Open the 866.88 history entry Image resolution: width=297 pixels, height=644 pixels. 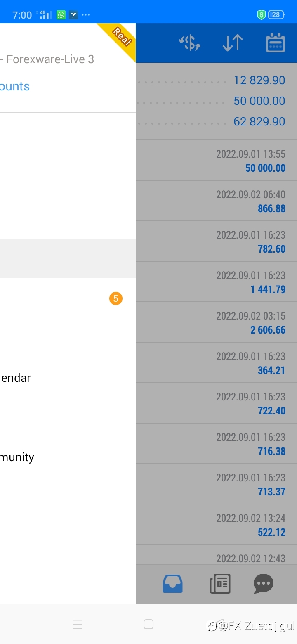(x=217, y=201)
